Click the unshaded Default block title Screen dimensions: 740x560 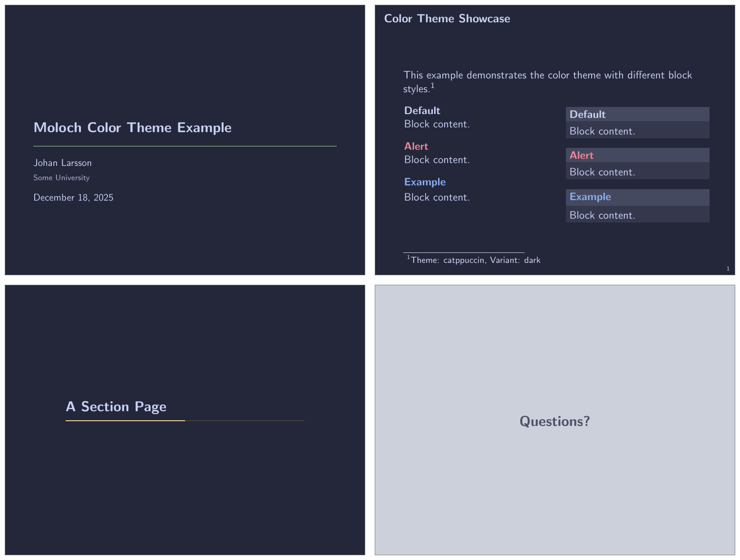422,110
